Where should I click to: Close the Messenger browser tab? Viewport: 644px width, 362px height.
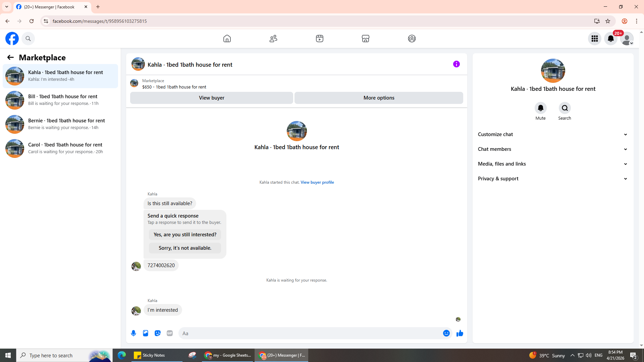tap(86, 7)
